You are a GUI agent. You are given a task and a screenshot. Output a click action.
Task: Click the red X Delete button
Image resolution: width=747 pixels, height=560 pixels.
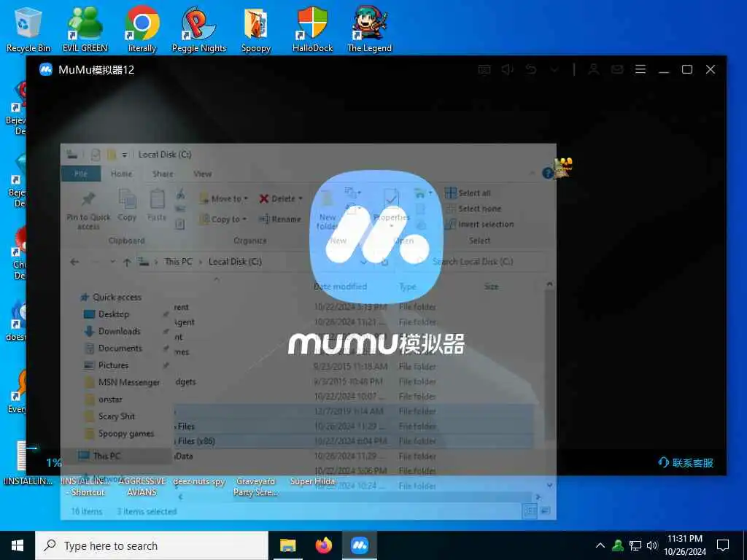click(x=281, y=198)
